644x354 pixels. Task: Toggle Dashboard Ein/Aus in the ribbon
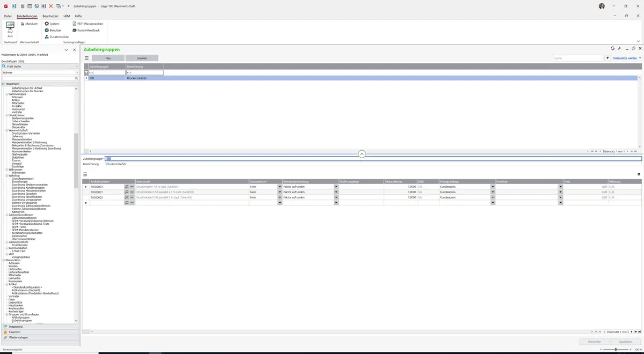10,29
